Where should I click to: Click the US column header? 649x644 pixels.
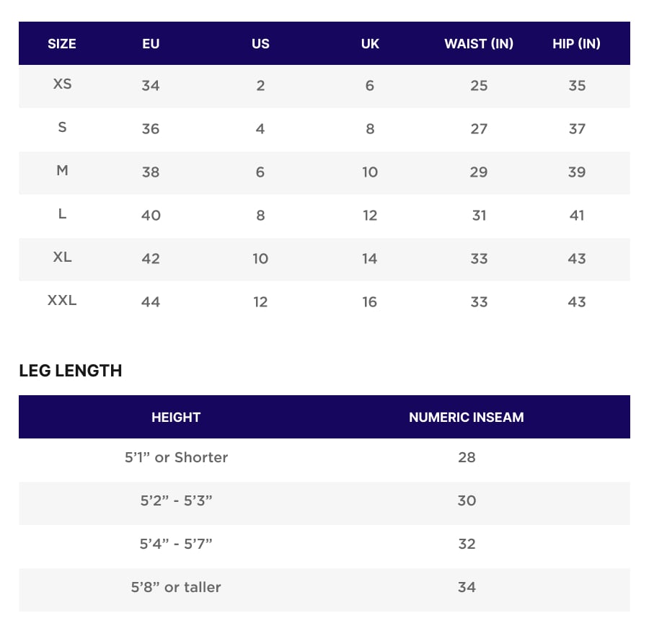point(260,43)
